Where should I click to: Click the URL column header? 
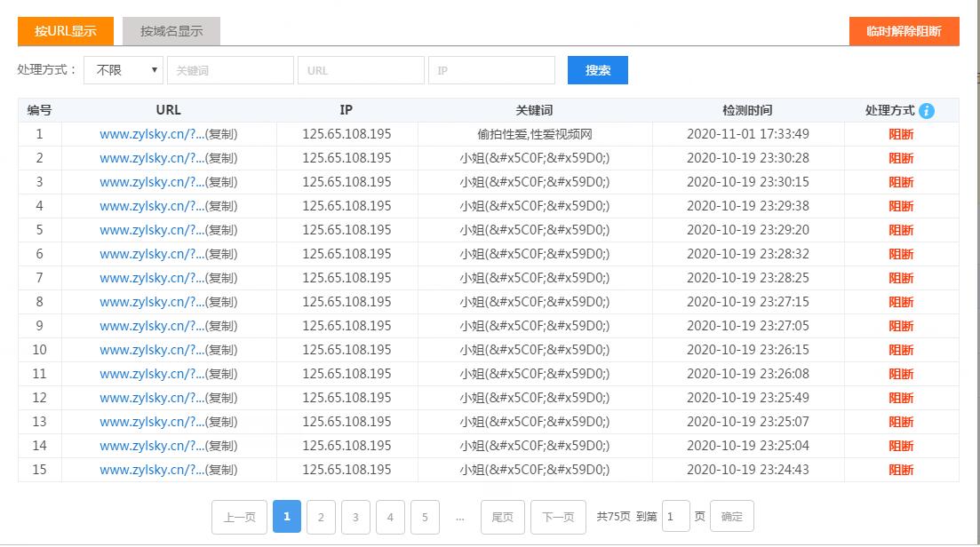tap(168, 110)
